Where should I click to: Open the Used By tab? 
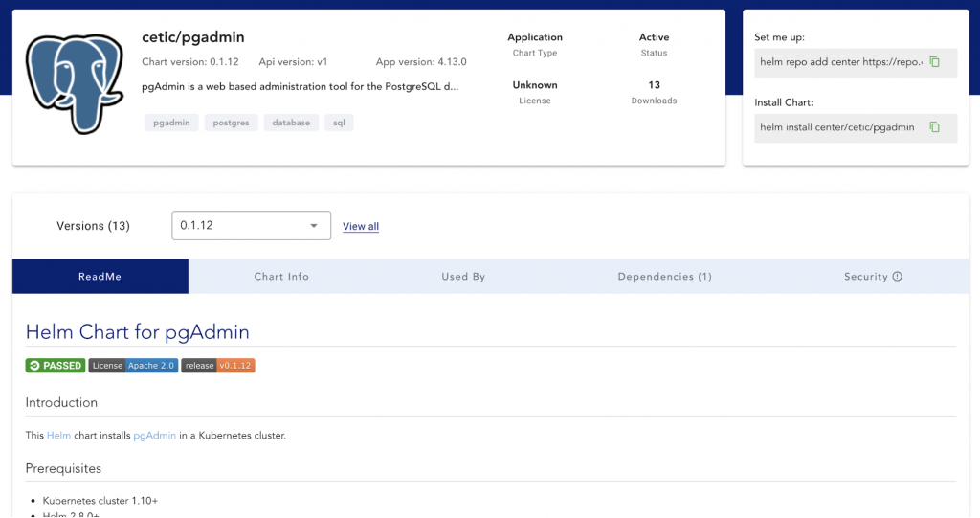tap(463, 277)
